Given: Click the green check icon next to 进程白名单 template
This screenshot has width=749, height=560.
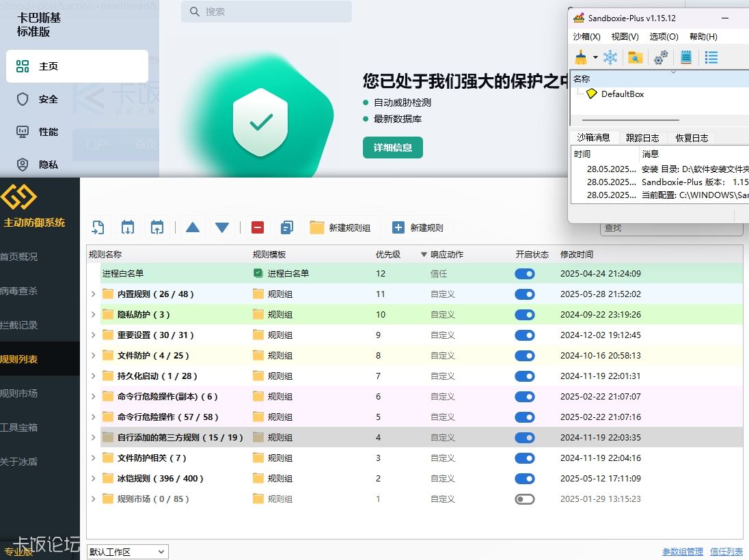Looking at the screenshot, I should pyautogui.click(x=258, y=274).
